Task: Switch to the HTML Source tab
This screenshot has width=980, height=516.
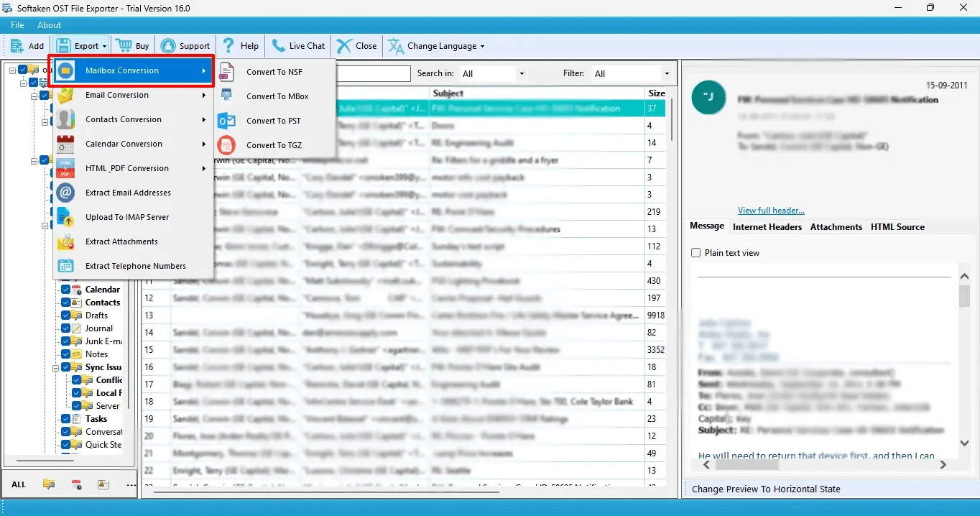Action: pos(897,227)
